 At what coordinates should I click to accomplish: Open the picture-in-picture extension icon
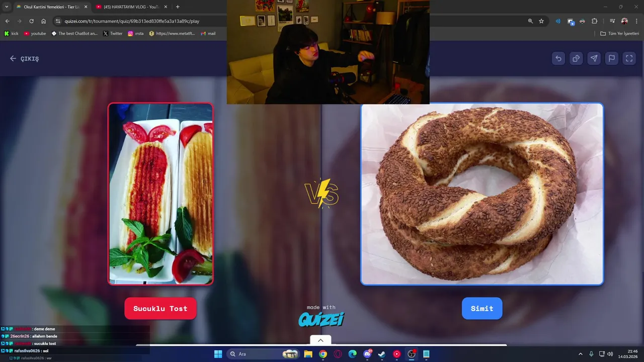click(571, 21)
